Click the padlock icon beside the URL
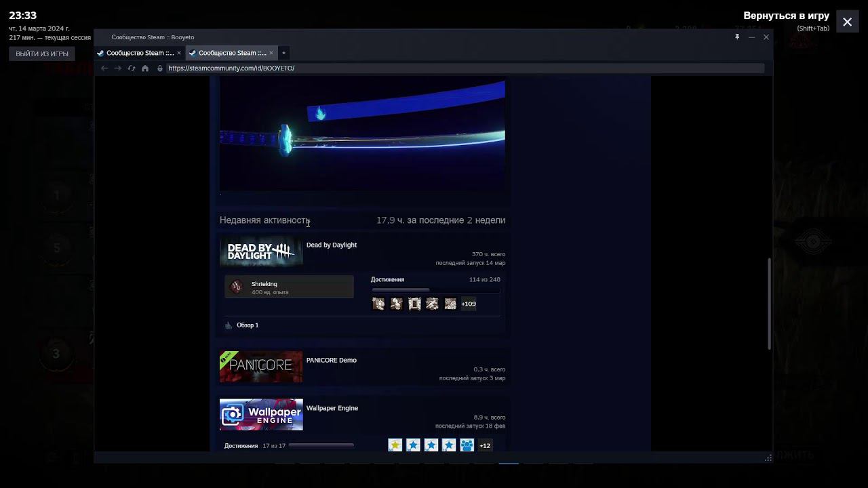 click(x=160, y=68)
